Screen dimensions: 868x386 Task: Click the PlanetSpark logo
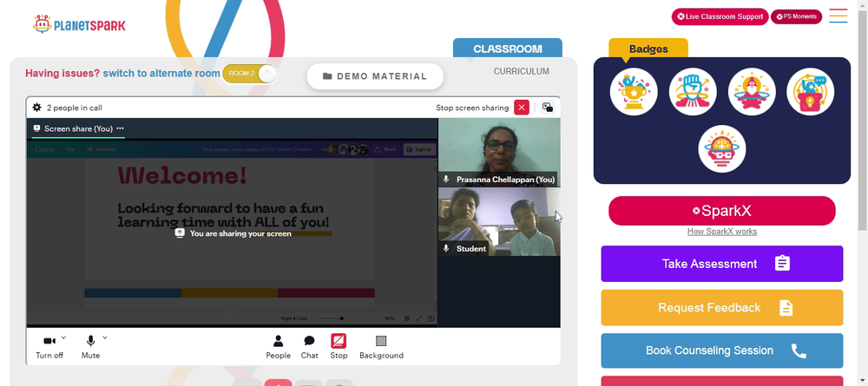[79, 25]
